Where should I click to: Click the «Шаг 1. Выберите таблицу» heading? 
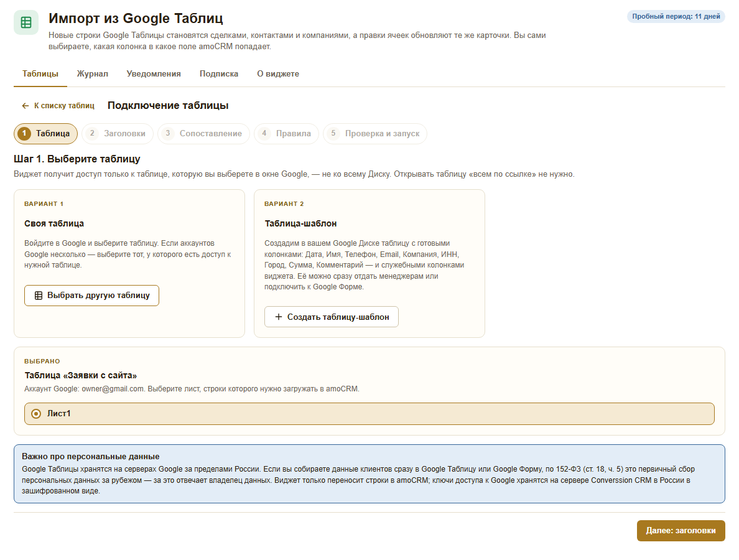click(77, 159)
